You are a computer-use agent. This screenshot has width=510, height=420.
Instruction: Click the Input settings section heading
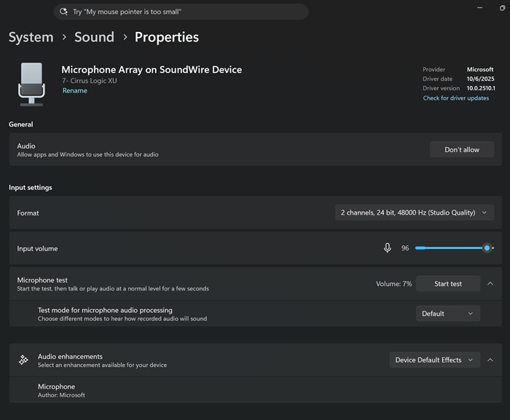(31, 188)
